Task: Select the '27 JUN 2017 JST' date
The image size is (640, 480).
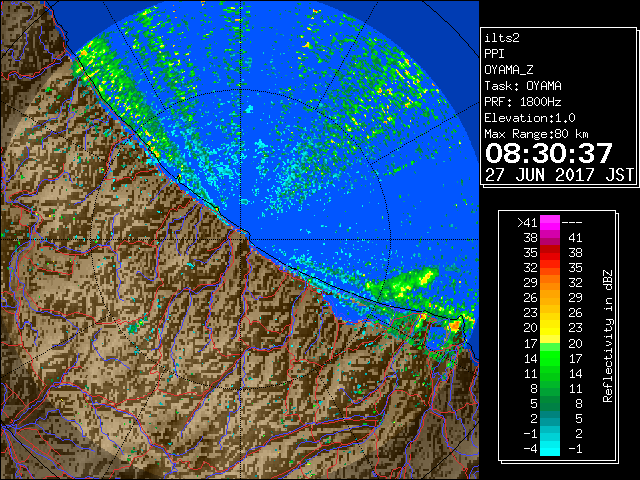Action: [x=559, y=175]
